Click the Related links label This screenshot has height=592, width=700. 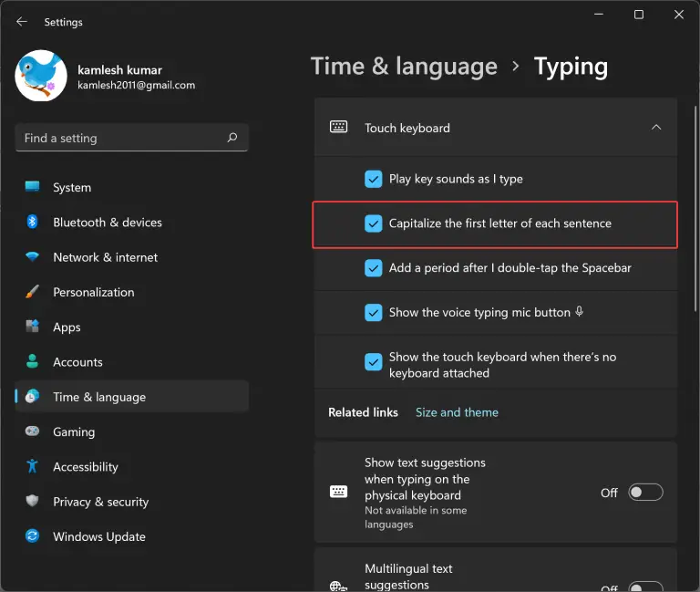pyautogui.click(x=363, y=412)
